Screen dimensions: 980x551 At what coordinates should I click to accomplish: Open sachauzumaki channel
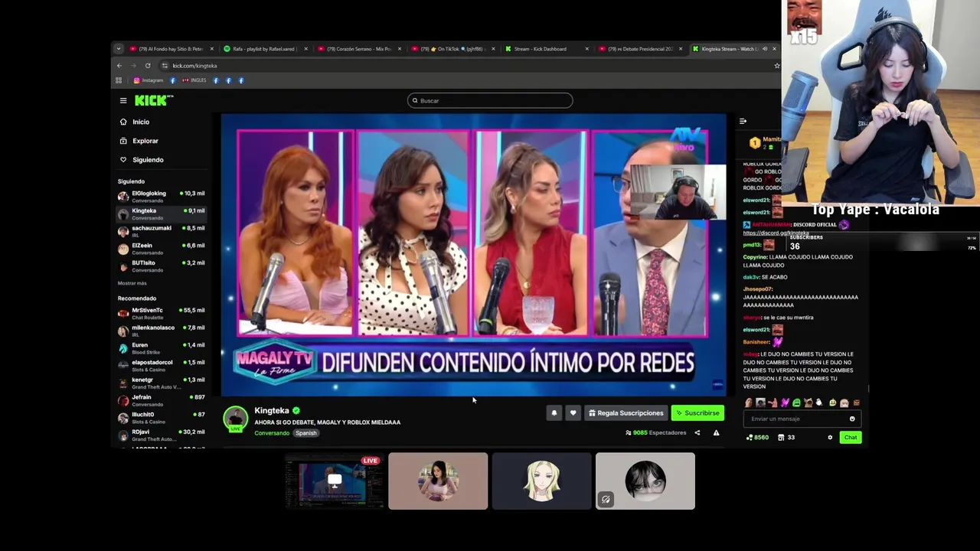pos(161,231)
